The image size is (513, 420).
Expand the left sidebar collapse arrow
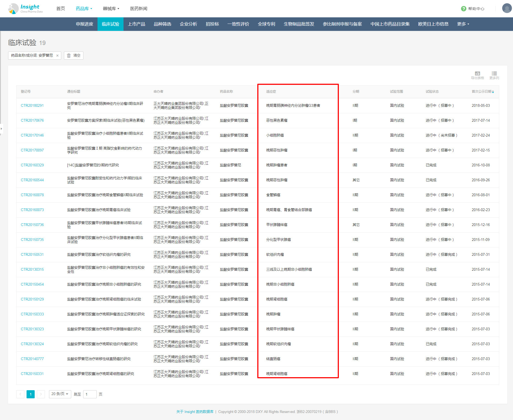(1, 129)
